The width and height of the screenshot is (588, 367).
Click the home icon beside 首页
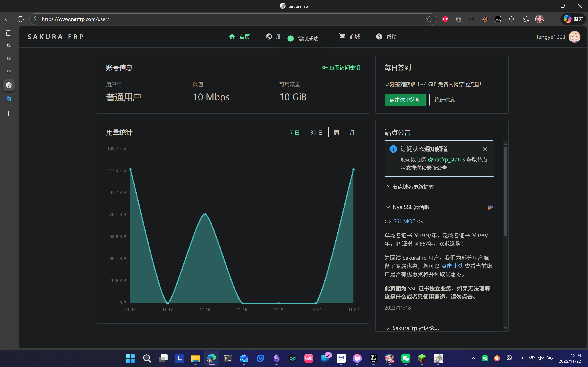pyautogui.click(x=232, y=37)
